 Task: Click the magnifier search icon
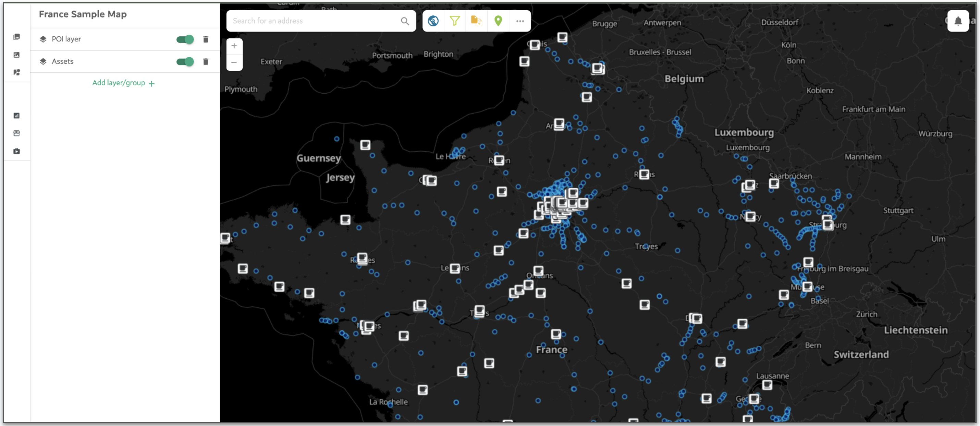pos(405,21)
